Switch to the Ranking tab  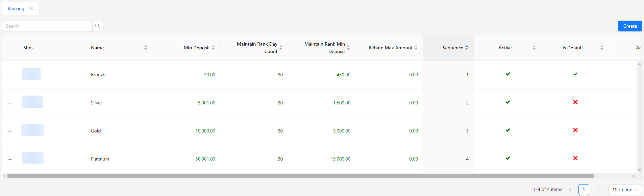[16, 8]
